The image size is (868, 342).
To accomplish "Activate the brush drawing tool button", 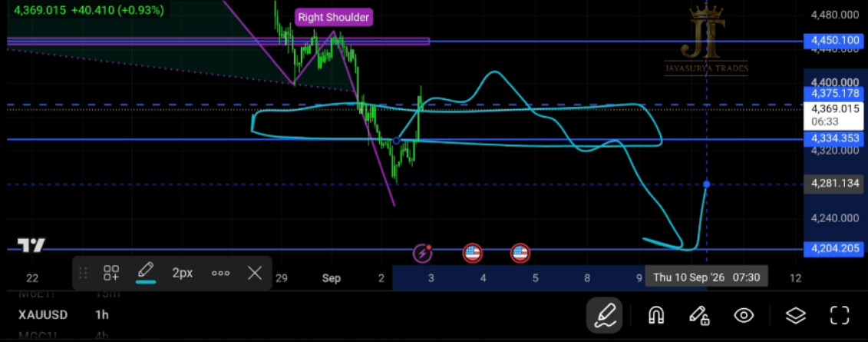I will (605, 315).
